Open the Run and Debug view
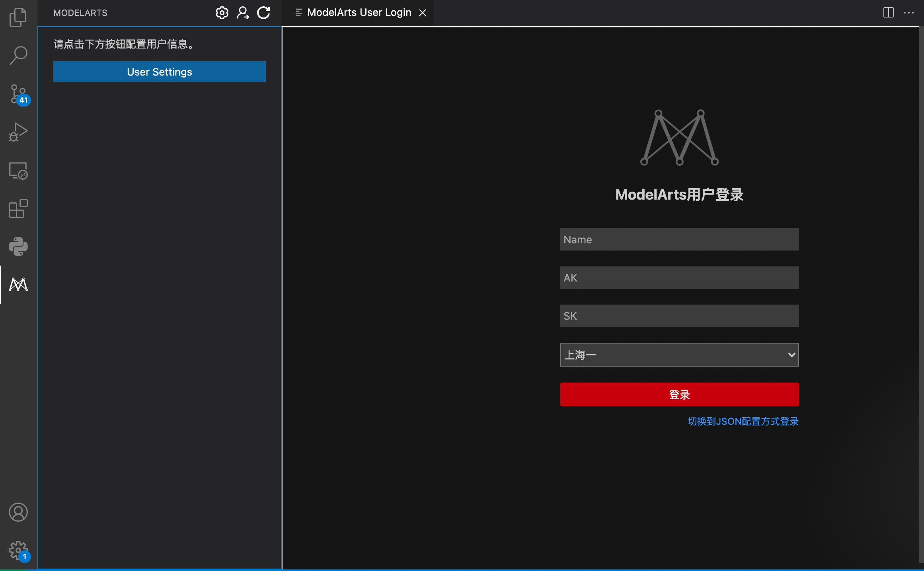The image size is (924, 571). click(18, 132)
